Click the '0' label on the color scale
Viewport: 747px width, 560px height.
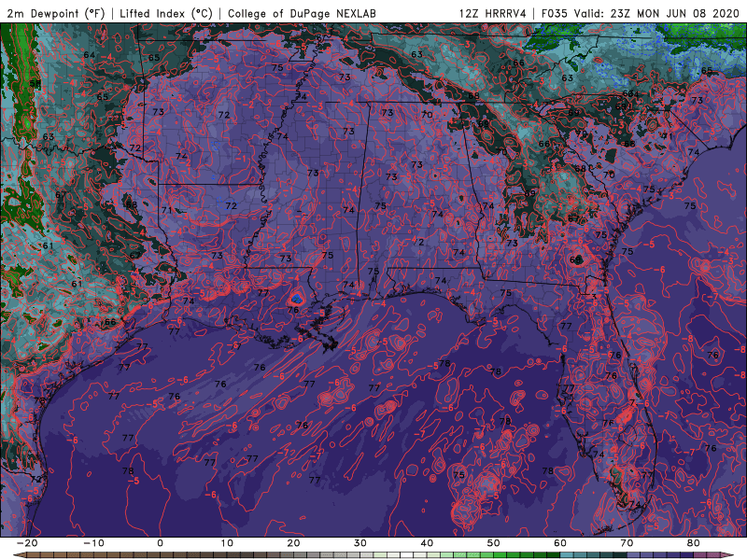(x=160, y=543)
